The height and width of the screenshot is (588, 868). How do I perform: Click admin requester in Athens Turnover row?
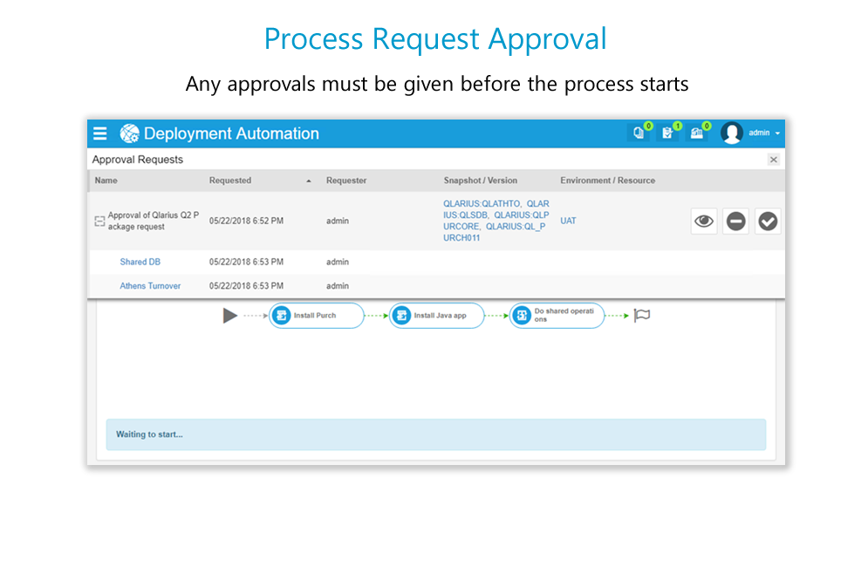(338, 285)
